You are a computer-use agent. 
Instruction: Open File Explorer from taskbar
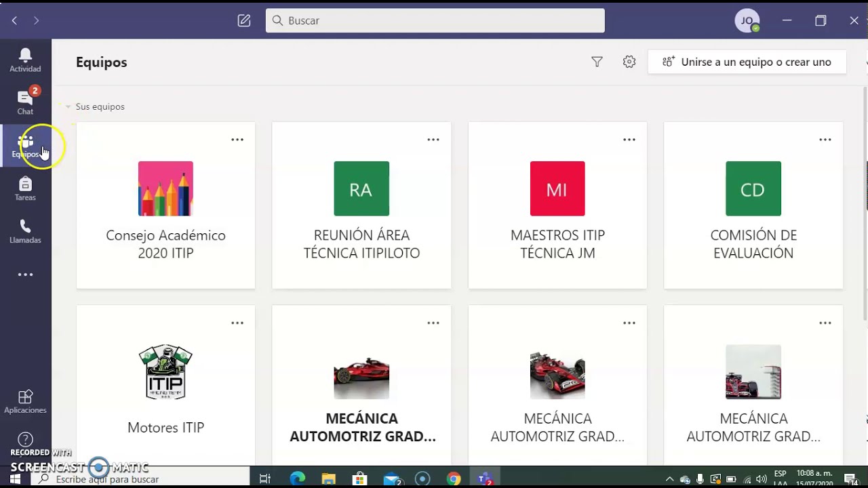click(328, 479)
